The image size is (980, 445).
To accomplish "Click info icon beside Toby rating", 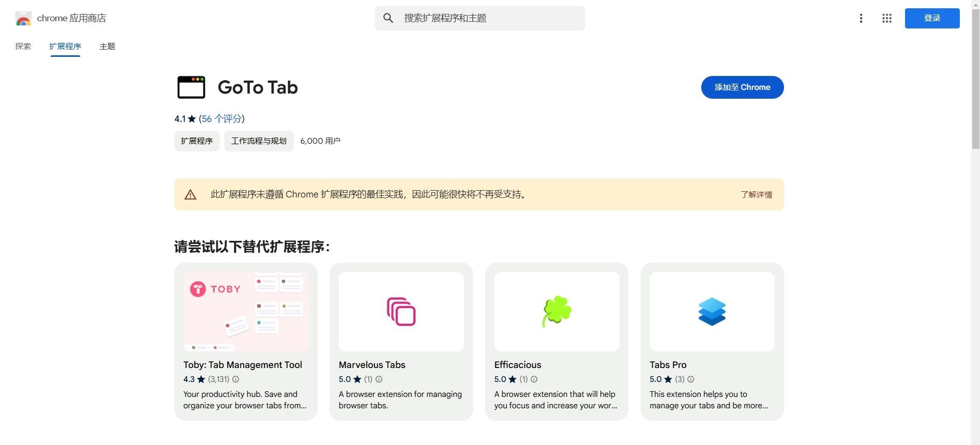I will 236,379.
